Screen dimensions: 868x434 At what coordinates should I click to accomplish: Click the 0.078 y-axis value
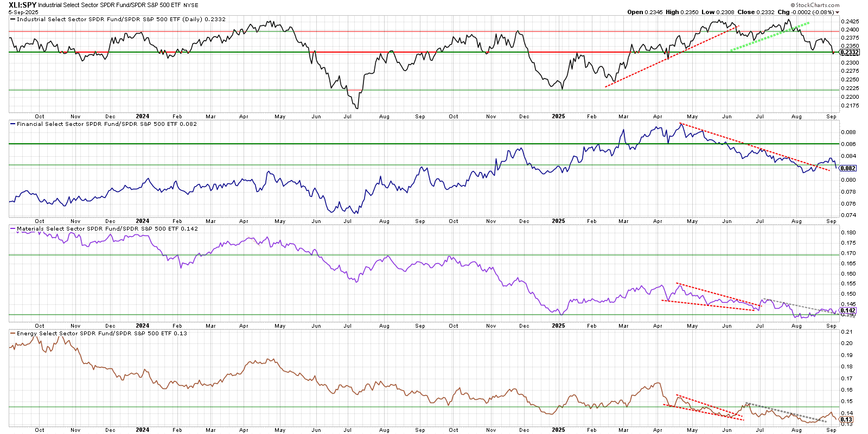[x=848, y=192]
